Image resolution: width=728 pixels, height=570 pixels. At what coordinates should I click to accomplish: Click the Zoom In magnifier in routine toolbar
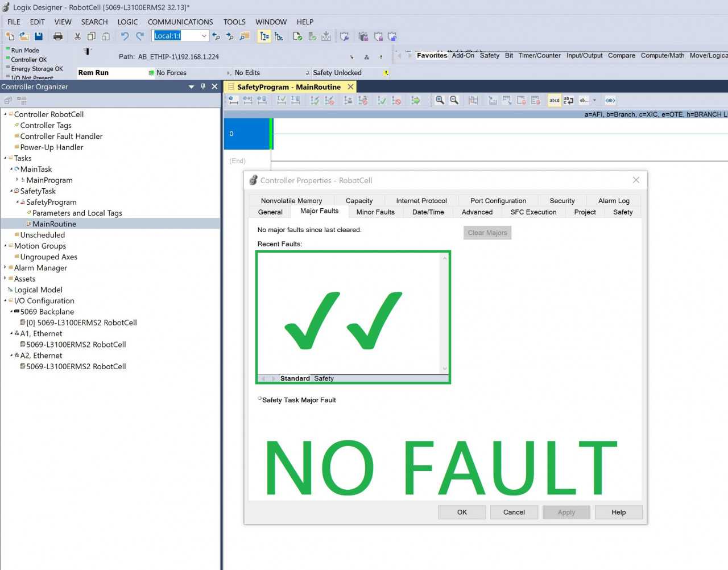point(440,100)
